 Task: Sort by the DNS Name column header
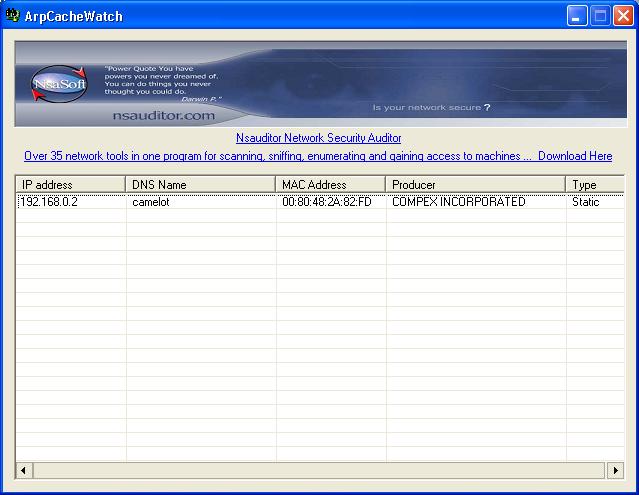pyautogui.click(x=201, y=185)
